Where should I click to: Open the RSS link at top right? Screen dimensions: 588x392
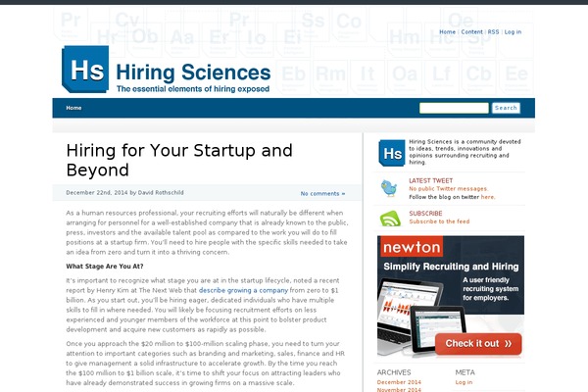pyautogui.click(x=493, y=32)
